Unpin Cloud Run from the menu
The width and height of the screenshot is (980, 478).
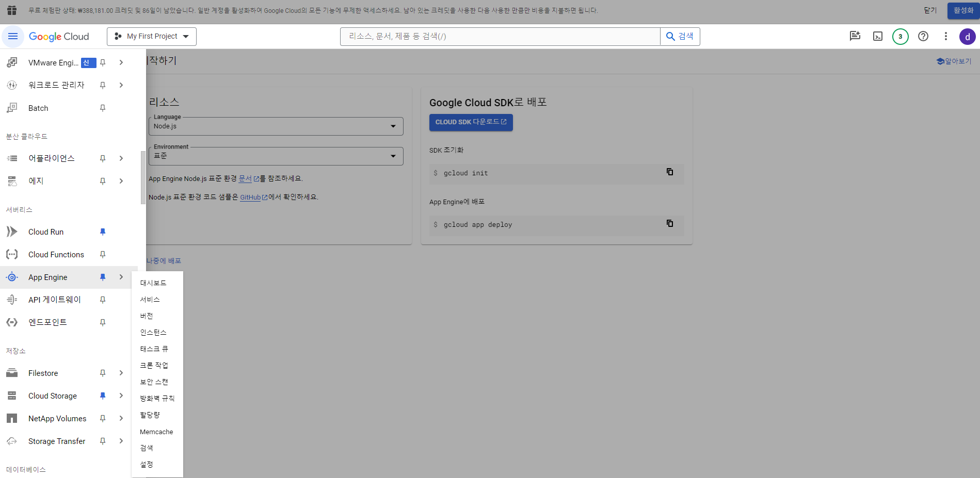103,232
